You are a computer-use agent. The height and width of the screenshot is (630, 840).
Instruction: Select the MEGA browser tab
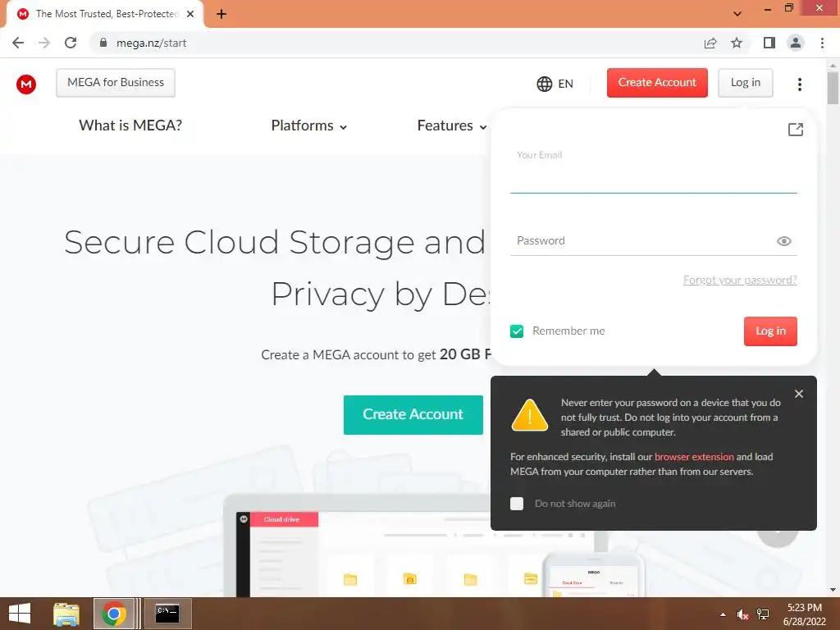pos(105,14)
